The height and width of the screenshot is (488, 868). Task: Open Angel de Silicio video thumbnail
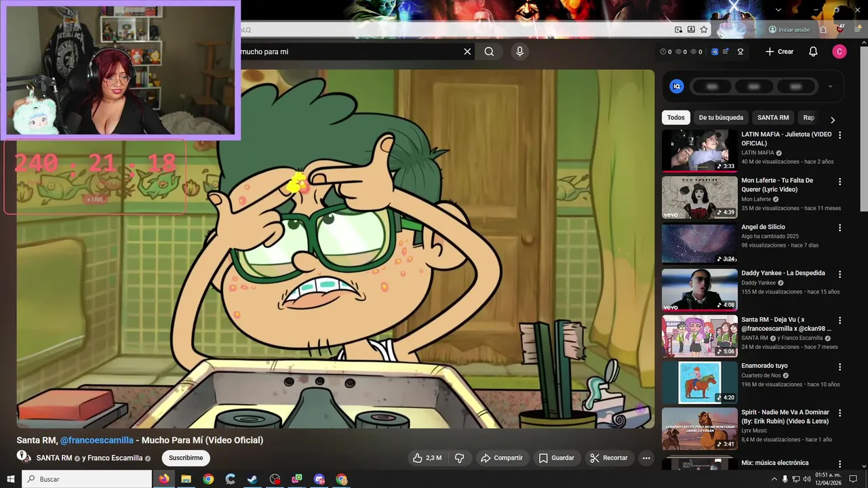point(700,243)
